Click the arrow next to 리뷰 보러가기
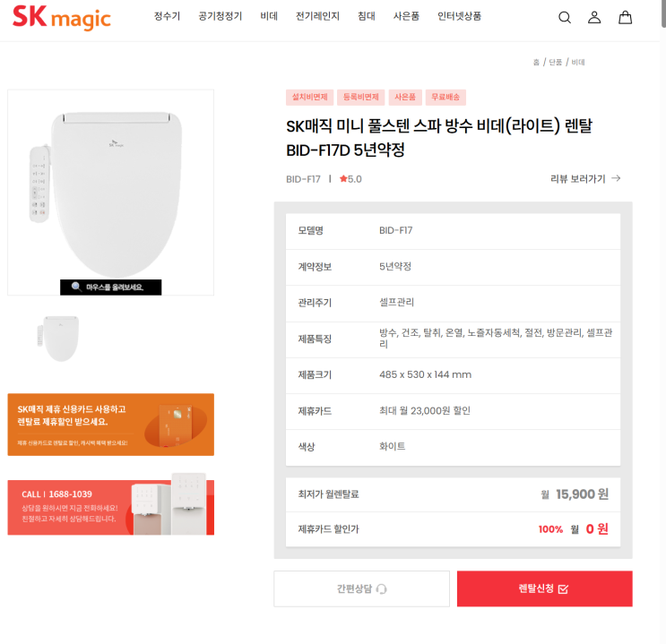666x644 pixels. point(616,178)
